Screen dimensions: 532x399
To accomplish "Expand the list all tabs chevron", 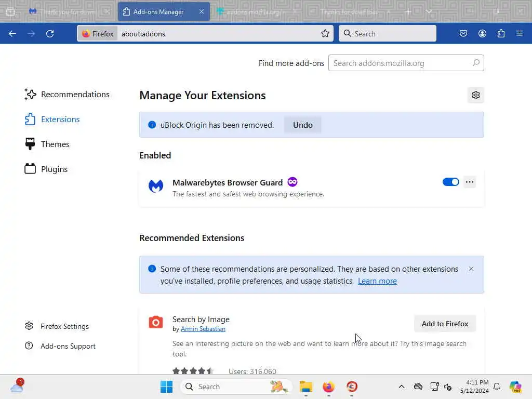I will [x=429, y=11].
